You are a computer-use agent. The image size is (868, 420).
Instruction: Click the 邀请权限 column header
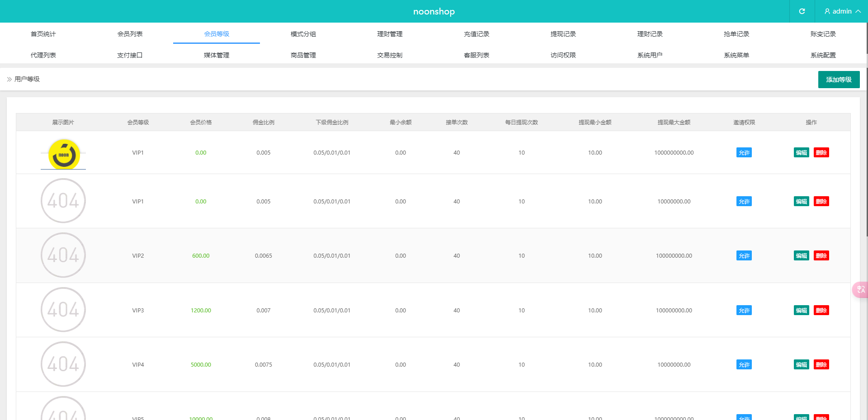pyautogui.click(x=744, y=122)
